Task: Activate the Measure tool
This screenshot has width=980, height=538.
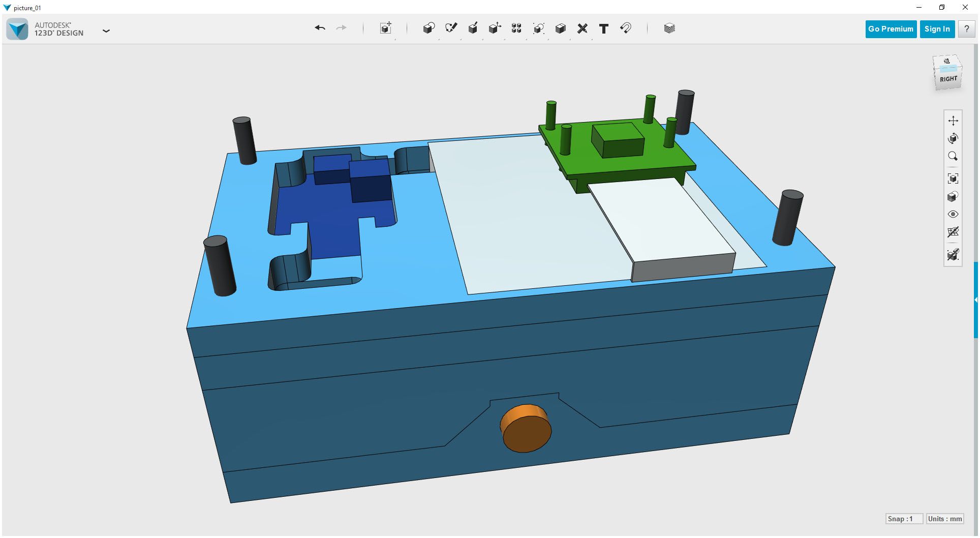Action: click(x=583, y=28)
